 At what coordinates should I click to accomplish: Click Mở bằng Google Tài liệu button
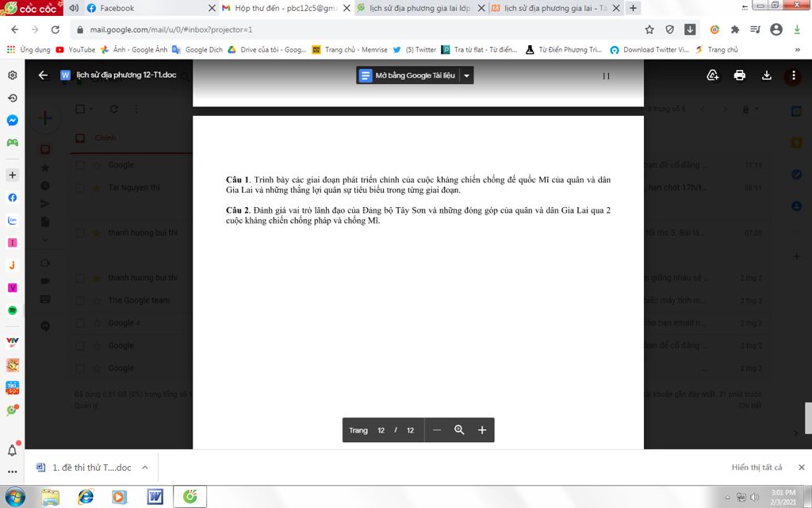coord(408,75)
